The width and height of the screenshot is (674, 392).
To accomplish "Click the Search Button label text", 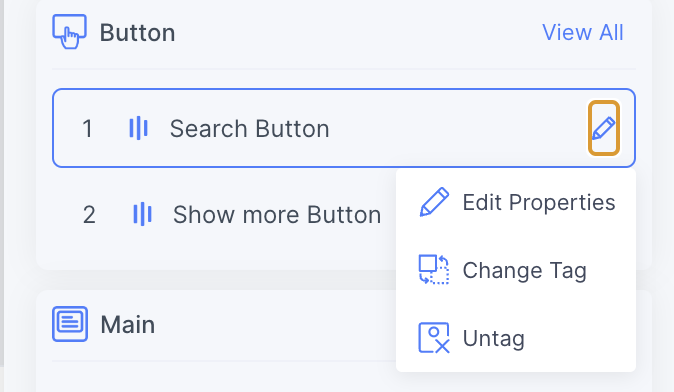I will 250,129.
